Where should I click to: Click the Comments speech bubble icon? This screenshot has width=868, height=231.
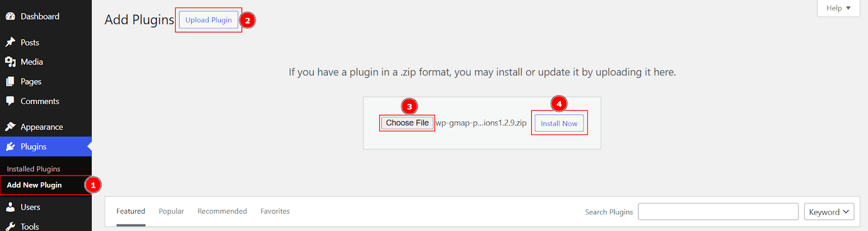click(10, 101)
